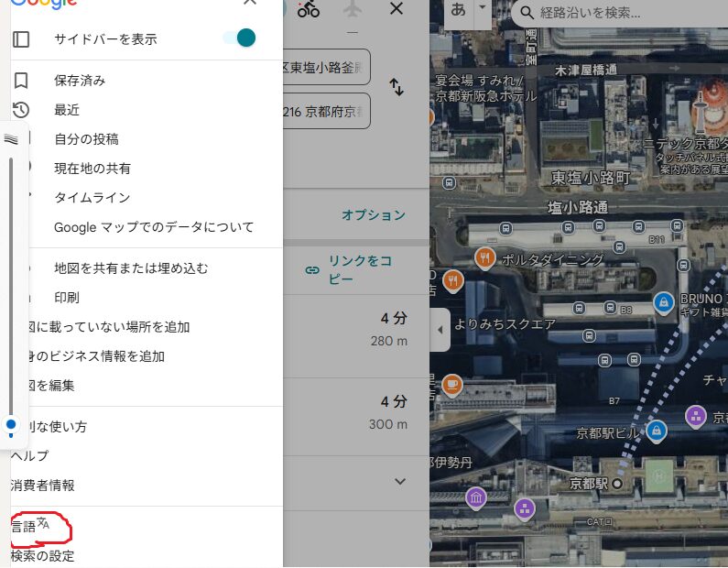The height and width of the screenshot is (568, 728).
Task: Click the 経路沿いを検索 search field
Action: (x=622, y=13)
